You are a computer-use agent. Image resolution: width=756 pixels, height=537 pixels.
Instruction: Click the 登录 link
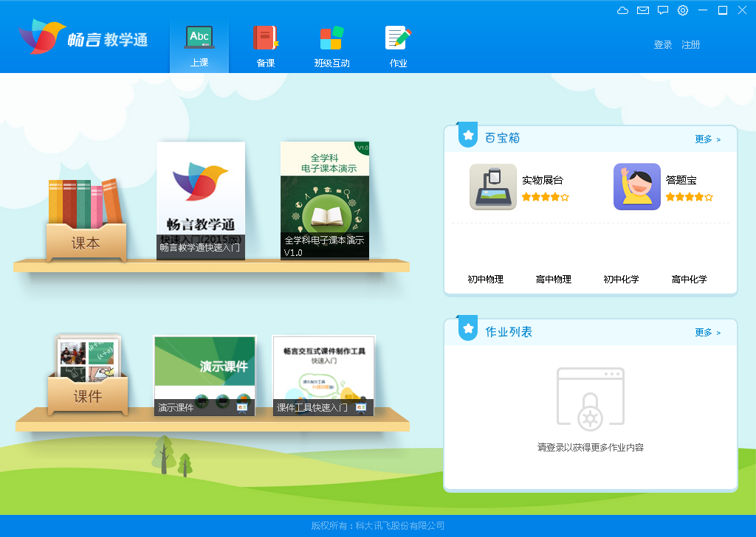[x=662, y=45]
